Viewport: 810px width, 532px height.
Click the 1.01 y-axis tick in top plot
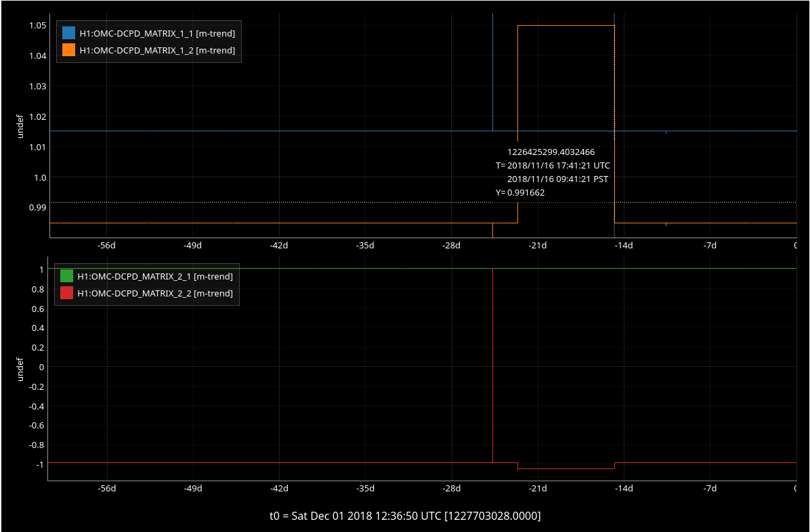click(38, 147)
